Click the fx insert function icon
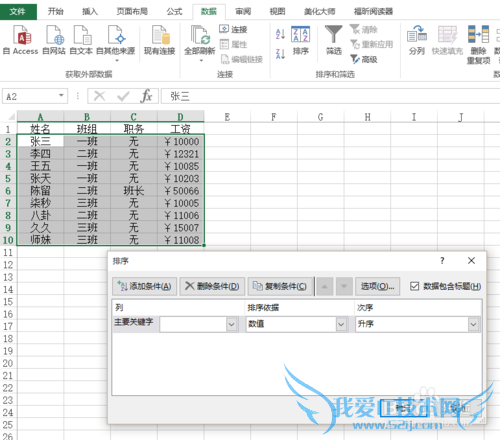500x440 pixels. (x=147, y=96)
